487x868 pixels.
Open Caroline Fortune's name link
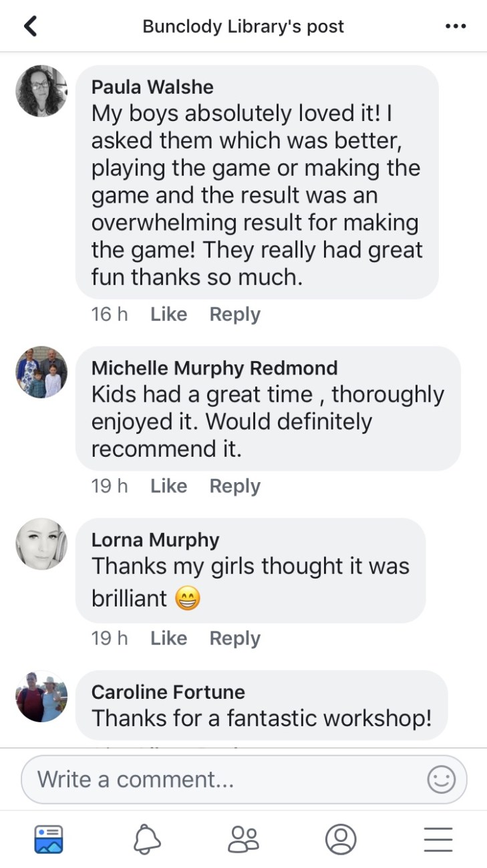pyautogui.click(x=168, y=691)
